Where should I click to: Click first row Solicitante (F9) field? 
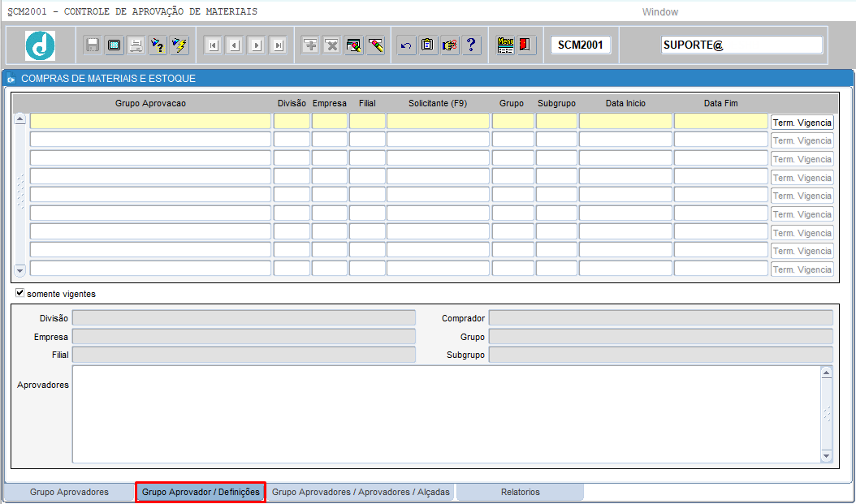pos(438,121)
